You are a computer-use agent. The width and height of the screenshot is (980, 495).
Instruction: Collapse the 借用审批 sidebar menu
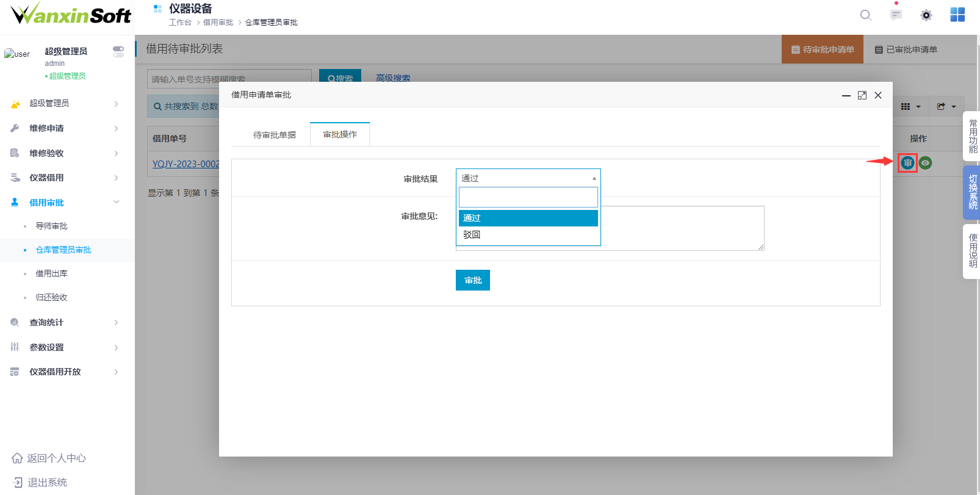coord(64,203)
